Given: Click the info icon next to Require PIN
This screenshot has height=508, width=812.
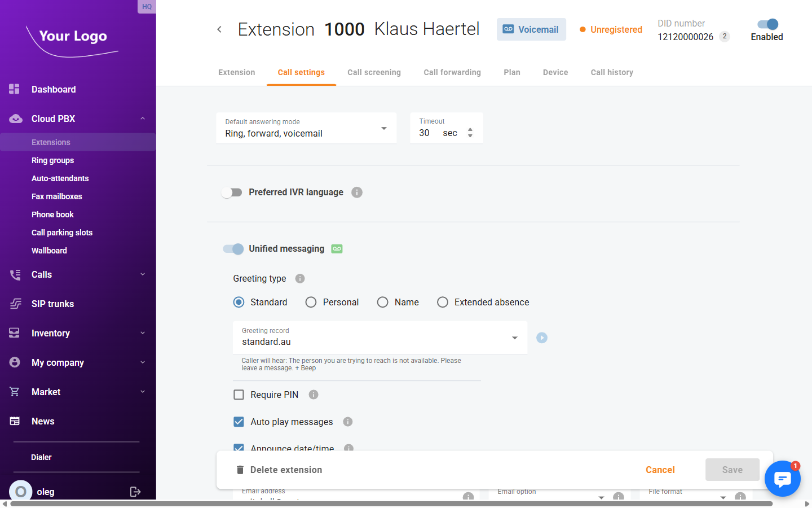Looking at the screenshot, I should point(314,395).
